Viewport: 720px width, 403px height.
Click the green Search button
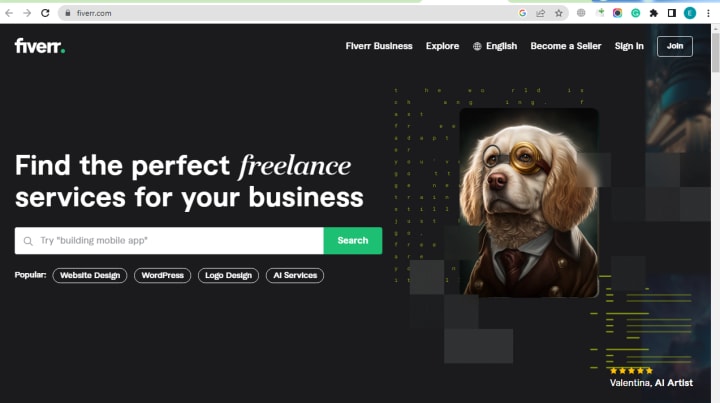point(353,241)
